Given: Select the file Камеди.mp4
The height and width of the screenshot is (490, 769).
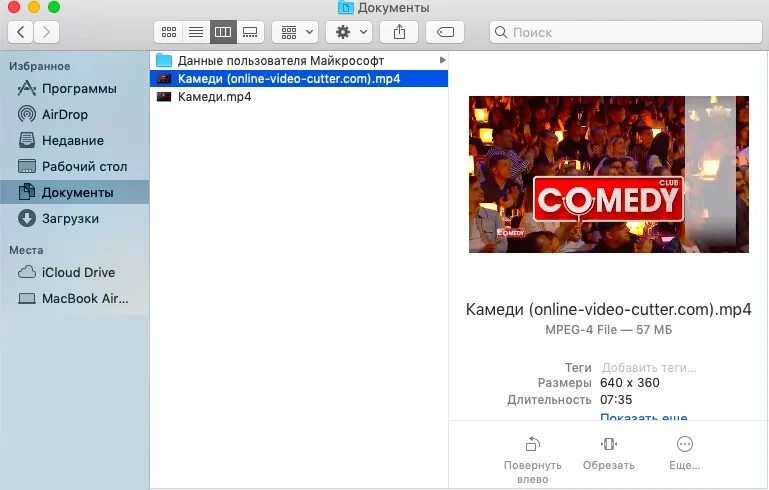Looking at the screenshot, I should (x=299, y=97).
